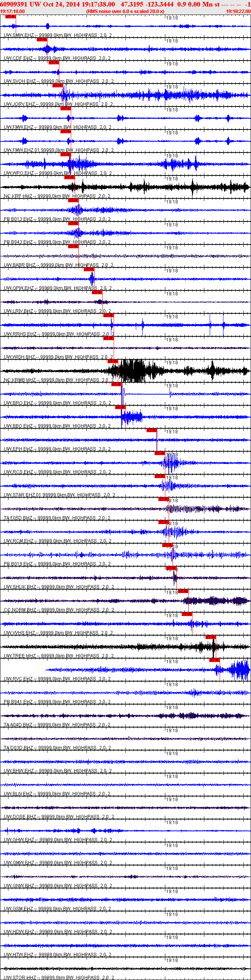Image resolution: width=251 pixels, height=980 pixels.
Task: Select the TA.A04D BHZ trace label
Action: pyautogui.click(x=57, y=725)
